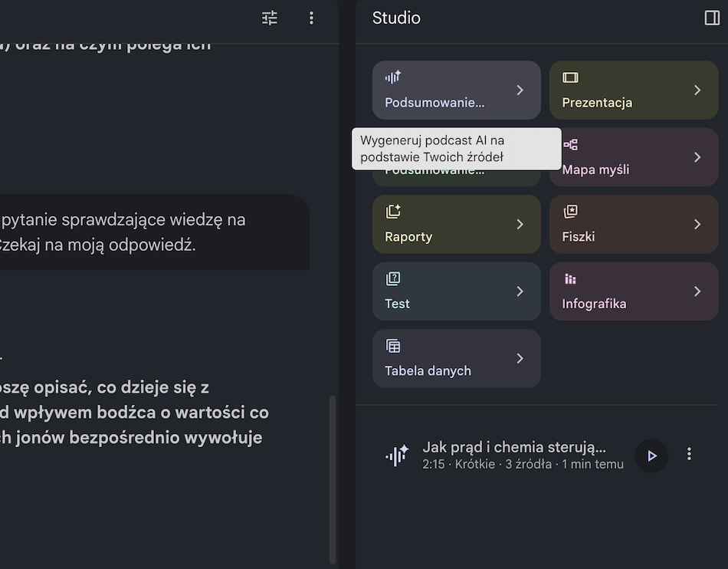Click the Test quiz icon
The width and height of the screenshot is (728, 569).
tap(393, 278)
